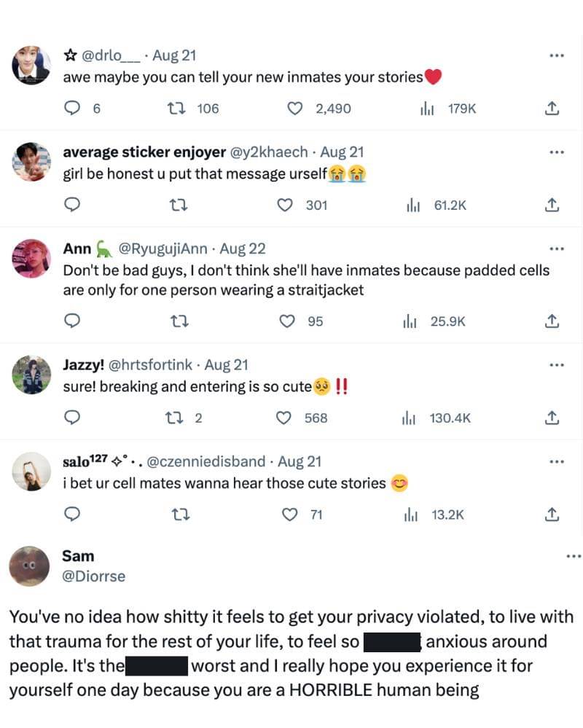Screen dimensions: 583x728
Task: Open more options on @drlo___'s tweet
Action: pos(557,56)
